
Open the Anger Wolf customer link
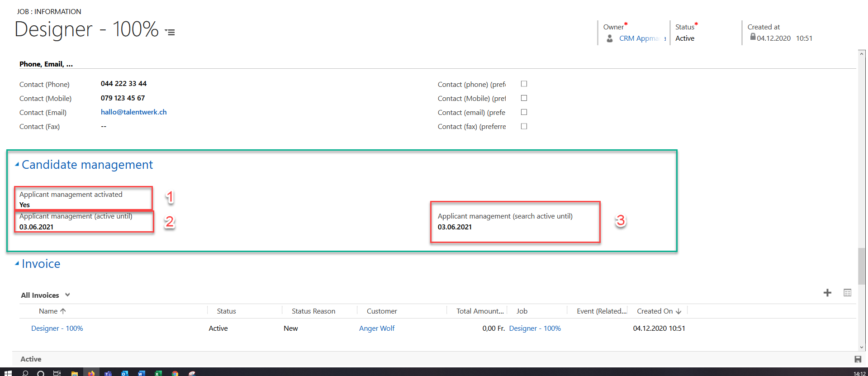pos(377,328)
